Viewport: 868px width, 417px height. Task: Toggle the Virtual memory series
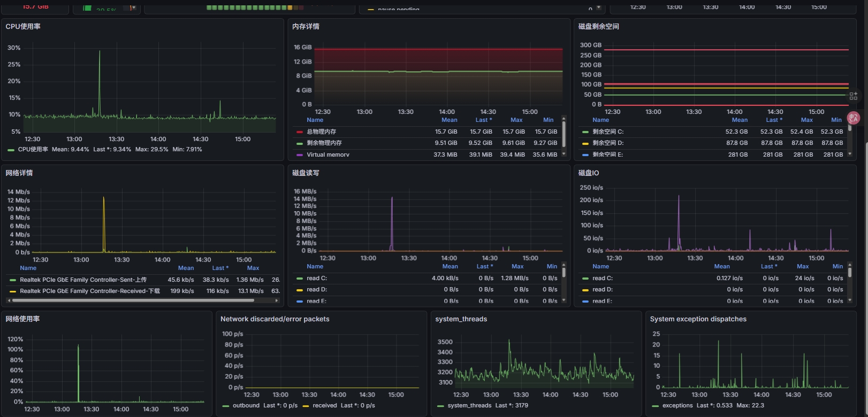pyautogui.click(x=328, y=155)
